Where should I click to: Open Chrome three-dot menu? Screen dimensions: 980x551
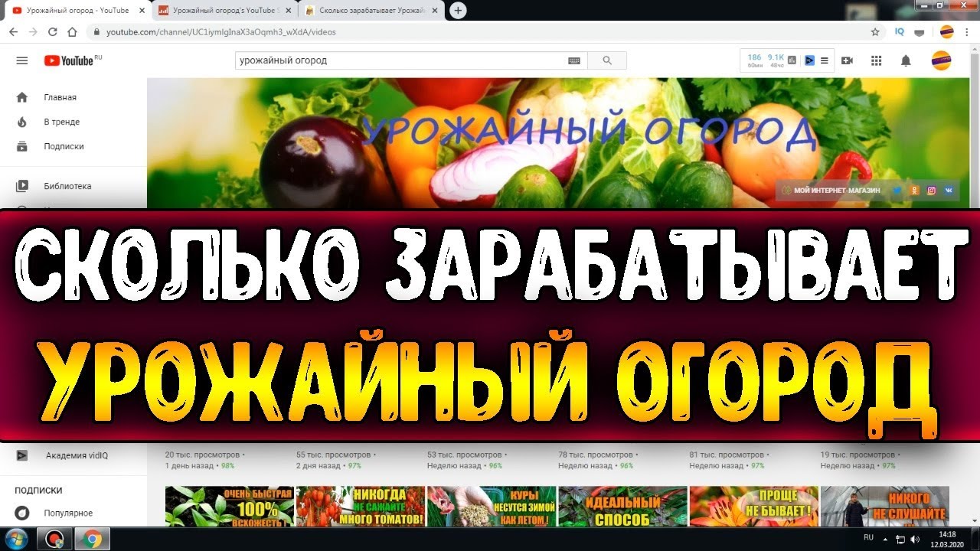coord(967,32)
